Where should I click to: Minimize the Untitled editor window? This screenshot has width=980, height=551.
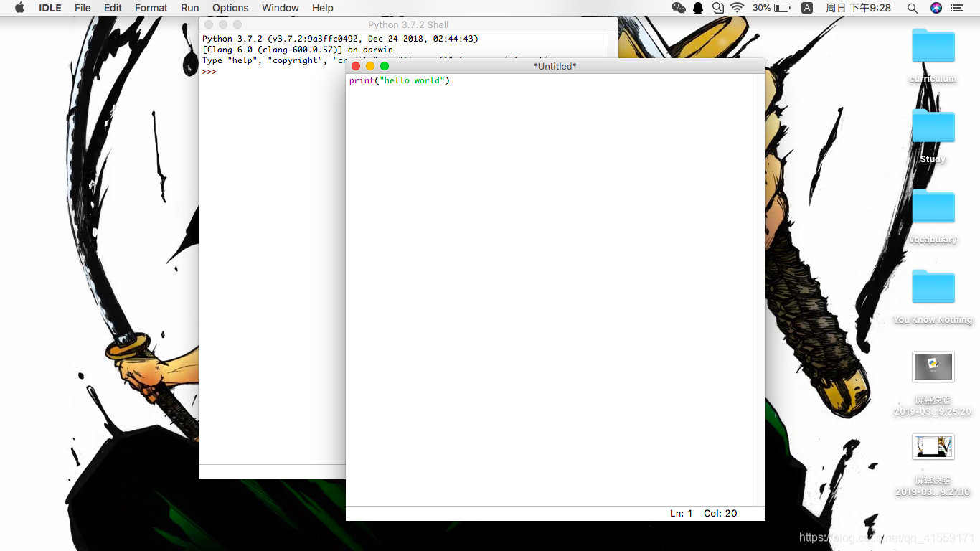(x=370, y=66)
